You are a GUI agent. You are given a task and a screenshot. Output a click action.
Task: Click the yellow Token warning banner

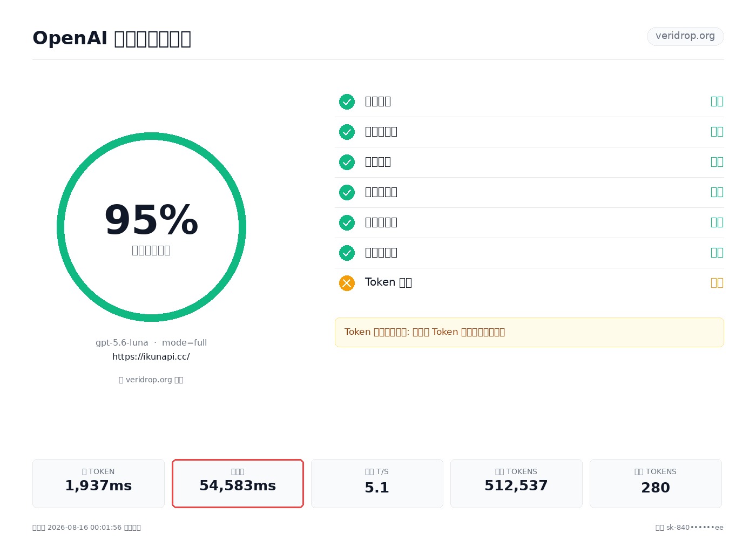(529, 332)
